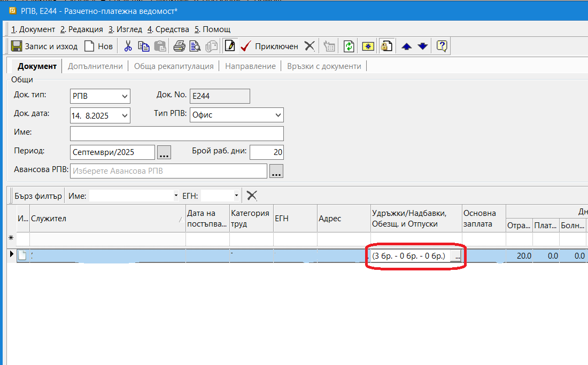Switch to the Обща рекапитулация tab
588x365 pixels.
[x=174, y=66]
